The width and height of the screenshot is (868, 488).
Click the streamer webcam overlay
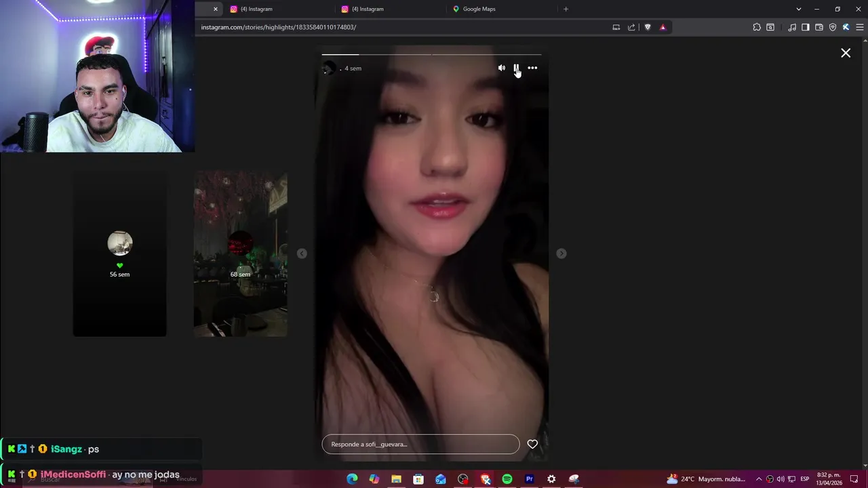(97, 76)
